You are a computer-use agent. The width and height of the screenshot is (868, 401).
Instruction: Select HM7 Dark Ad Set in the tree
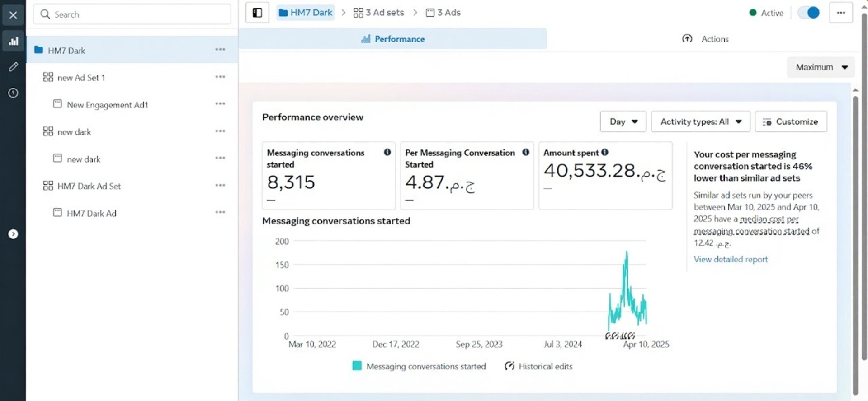(89, 186)
